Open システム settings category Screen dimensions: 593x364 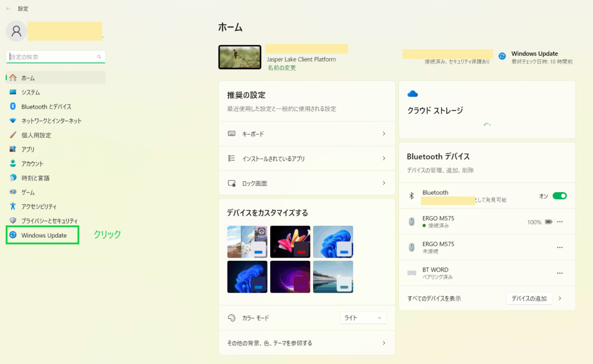point(56,92)
